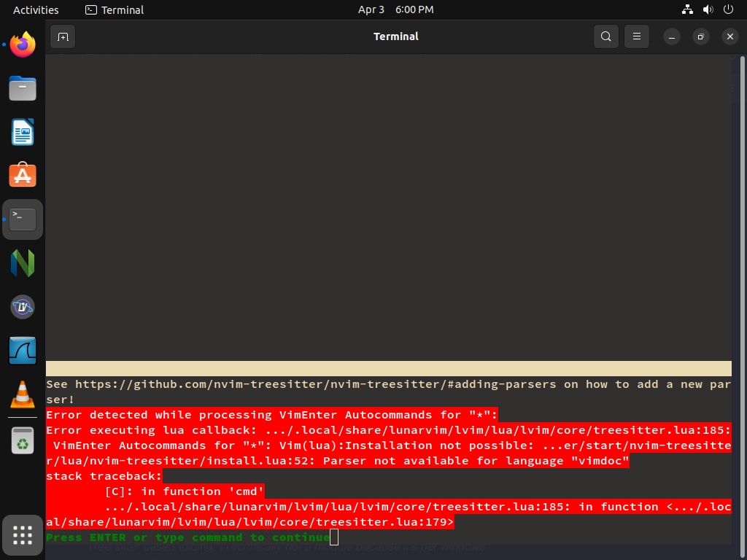Open the LunarVim dock icon
This screenshot has height=560, width=747.
click(23, 307)
